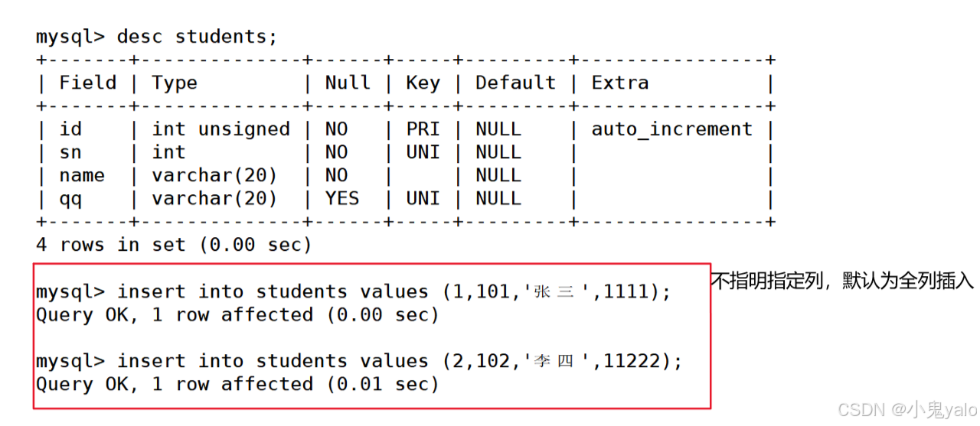
Task: Click the second insert statement with 11222
Action: (358, 361)
